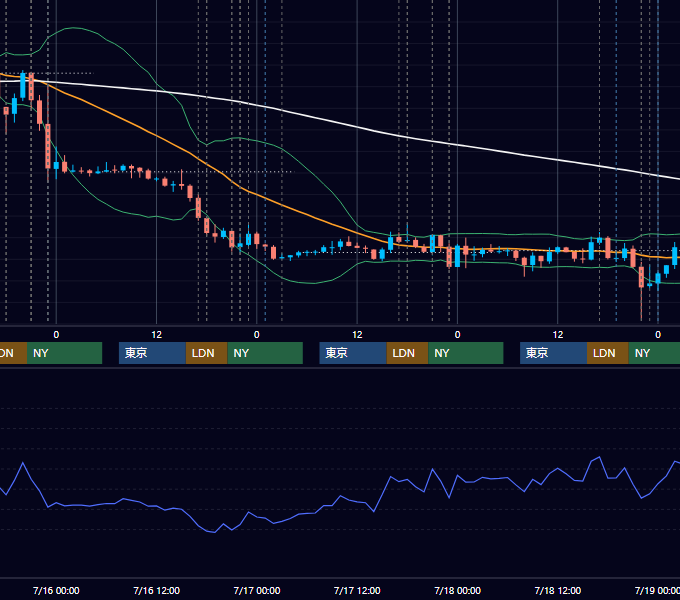
Task: Click the hour label 0 above 7/16 00:00
Action: pos(56,335)
